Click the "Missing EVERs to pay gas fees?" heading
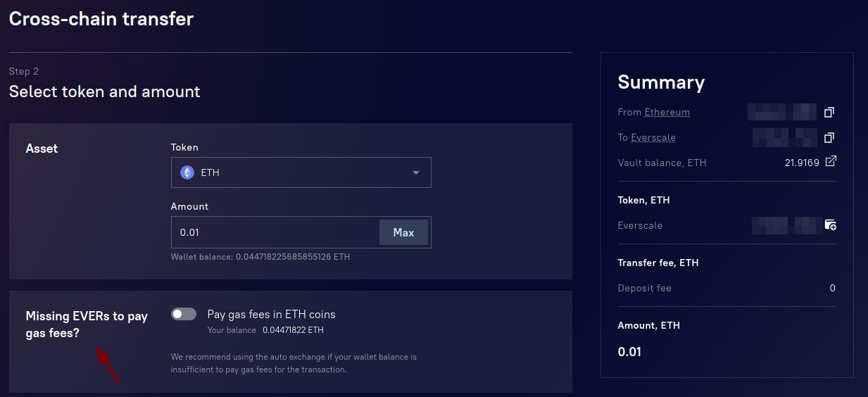 pos(87,324)
